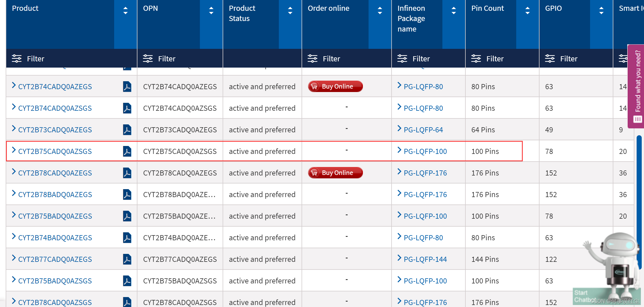Expand the CYT2B73CADQ0AZEGS row chevron
The width and height of the screenshot is (644, 307).
coord(14,129)
